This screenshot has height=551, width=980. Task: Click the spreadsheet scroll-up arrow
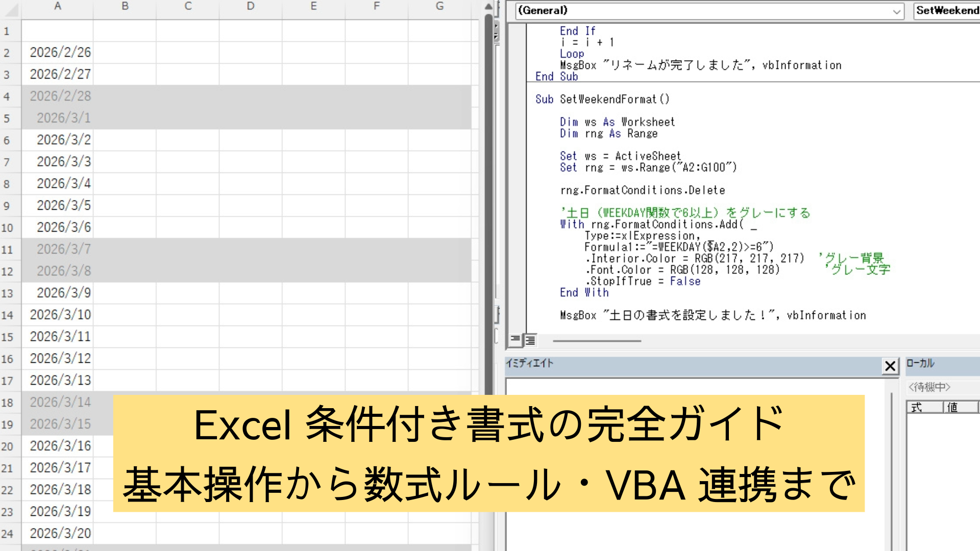tap(488, 7)
